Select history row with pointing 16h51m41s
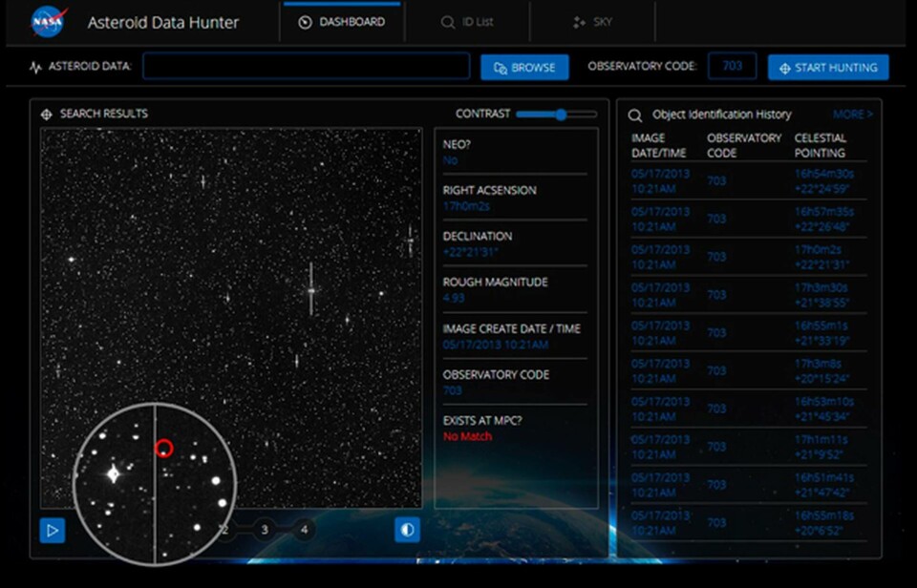Image resolution: width=917 pixels, height=588 pixels. tap(749, 485)
